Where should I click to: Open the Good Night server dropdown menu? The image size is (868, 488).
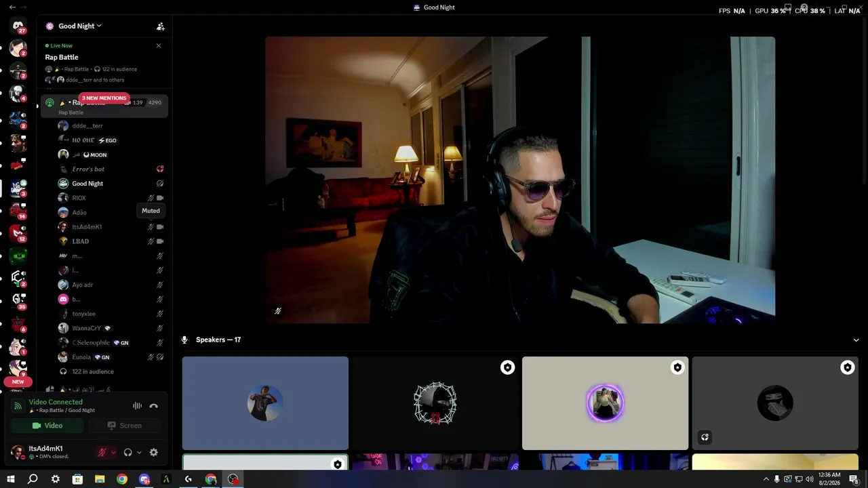(79, 26)
